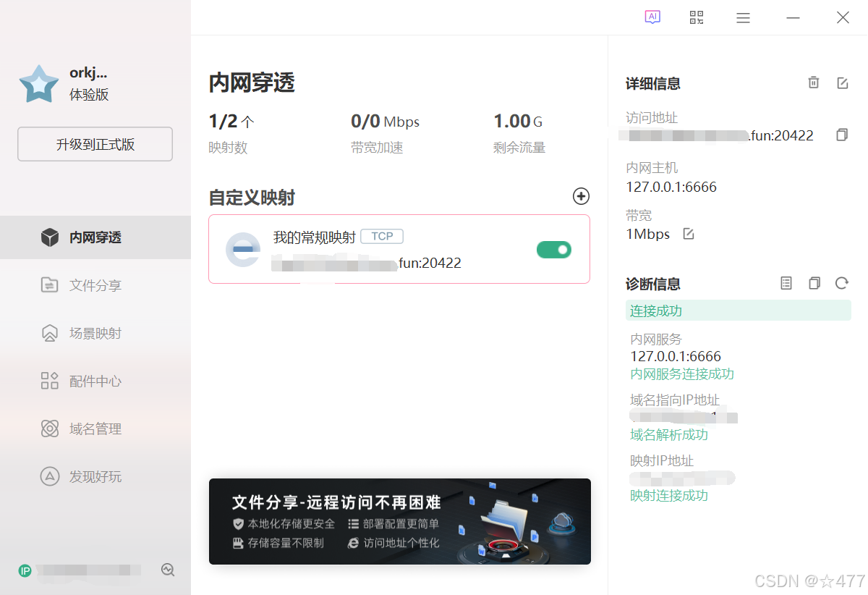Open 场景映射 in sidebar
Screen dimensions: 868x595
(95, 333)
